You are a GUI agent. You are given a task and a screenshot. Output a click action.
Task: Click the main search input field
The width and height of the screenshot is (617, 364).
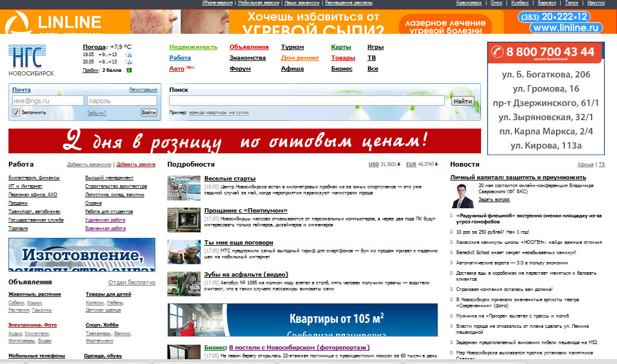[307, 101]
